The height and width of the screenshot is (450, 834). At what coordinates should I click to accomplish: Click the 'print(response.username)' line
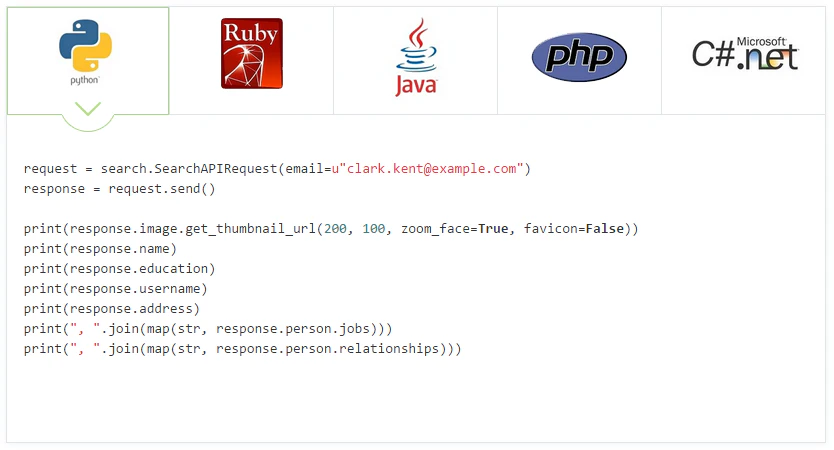point(115,289)
